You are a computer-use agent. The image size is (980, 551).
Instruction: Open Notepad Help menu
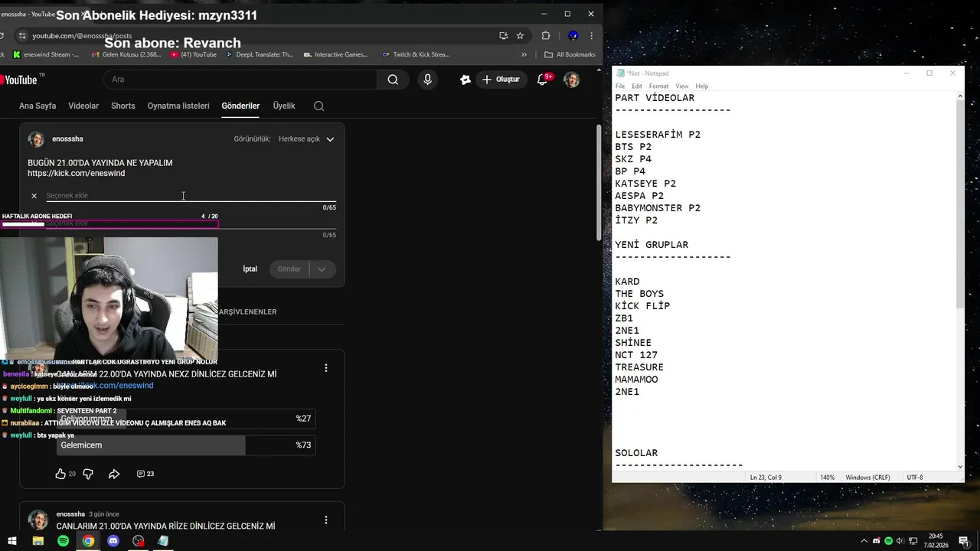[701, 86]
